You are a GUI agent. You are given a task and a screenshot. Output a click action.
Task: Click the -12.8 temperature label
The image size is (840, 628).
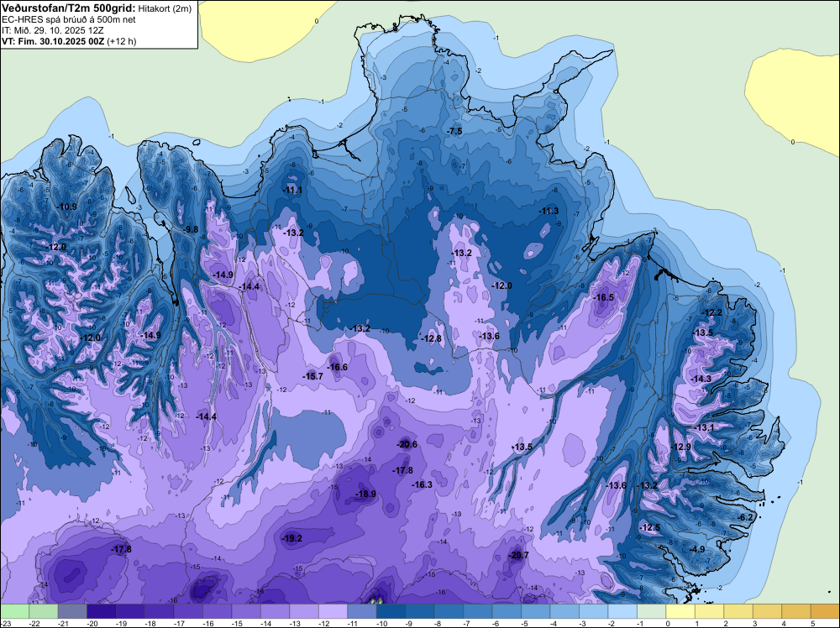pyautogui.click(x=431, y=338)
